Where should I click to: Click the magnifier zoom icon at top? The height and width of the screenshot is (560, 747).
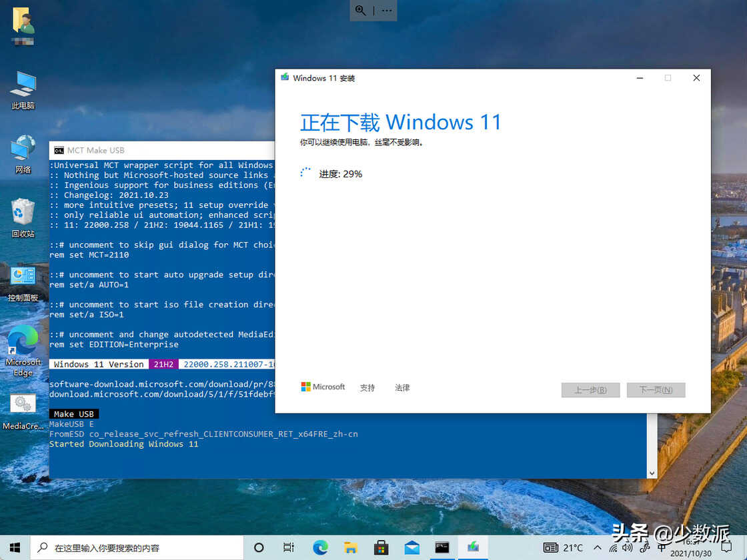[361, 11]
